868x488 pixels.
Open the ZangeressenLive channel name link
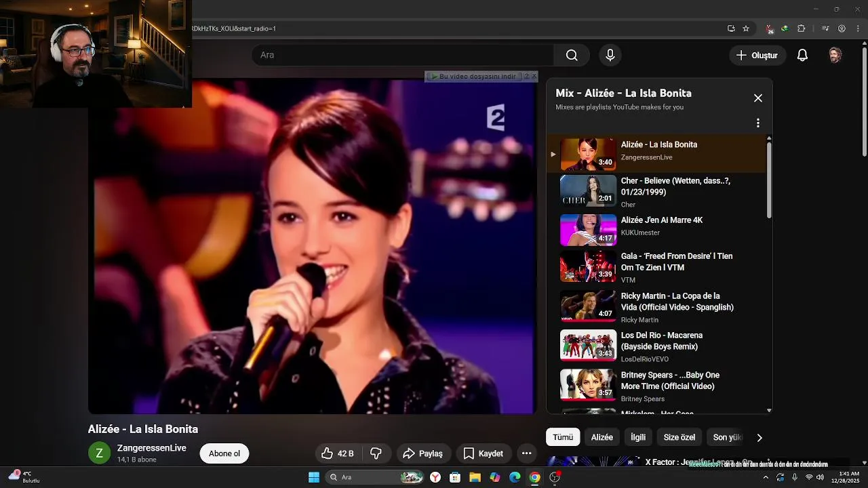click(152, 448)
